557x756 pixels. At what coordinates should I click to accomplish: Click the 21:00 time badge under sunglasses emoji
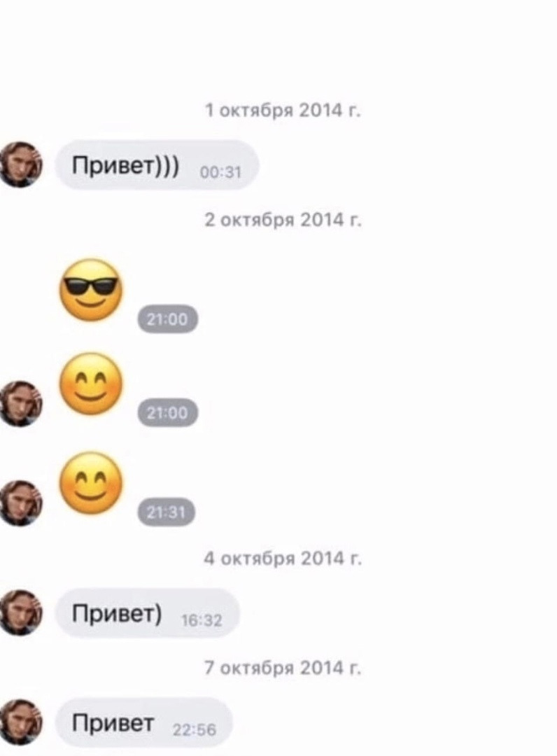coord(168,319)
